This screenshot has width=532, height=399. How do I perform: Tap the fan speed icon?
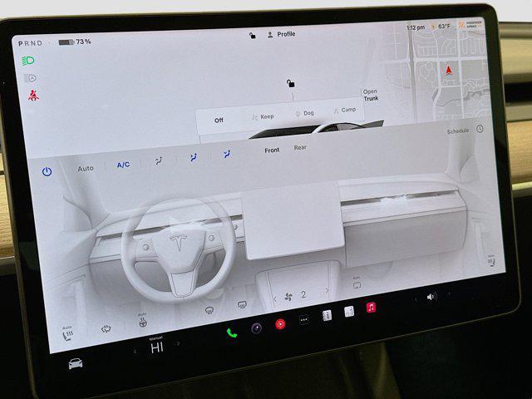click(x=288, y=298)
